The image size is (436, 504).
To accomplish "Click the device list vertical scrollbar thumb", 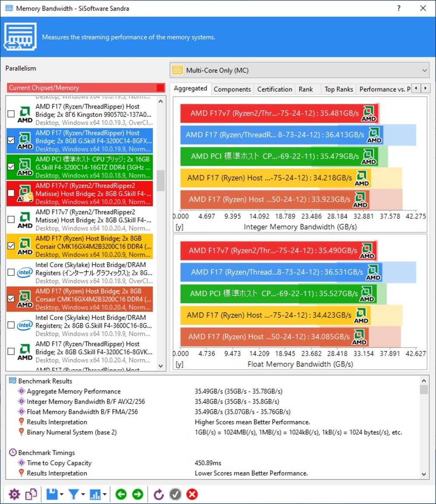I will click(161, 180).
